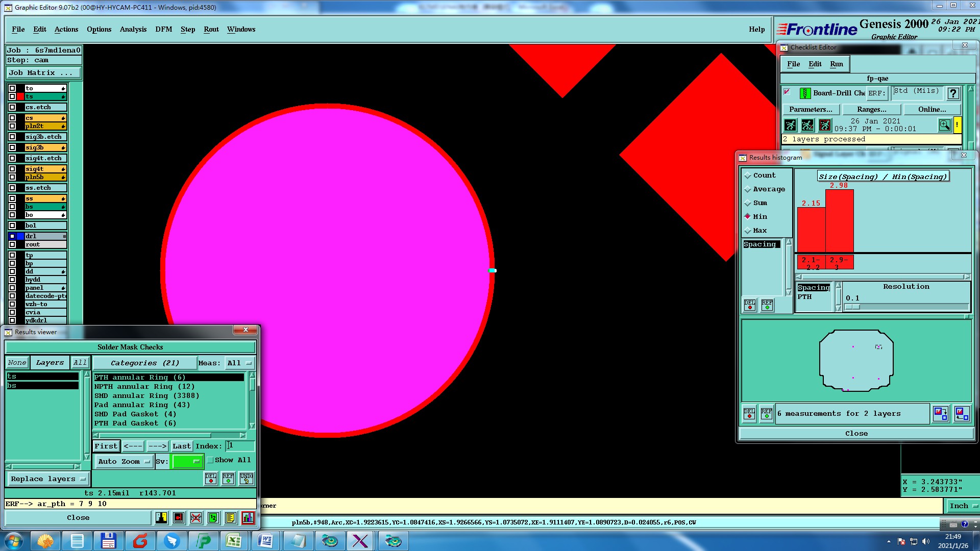Open the Auto Zoom dropdown
This screenshot has height=551, width=980.
click(x=124, y=461)
